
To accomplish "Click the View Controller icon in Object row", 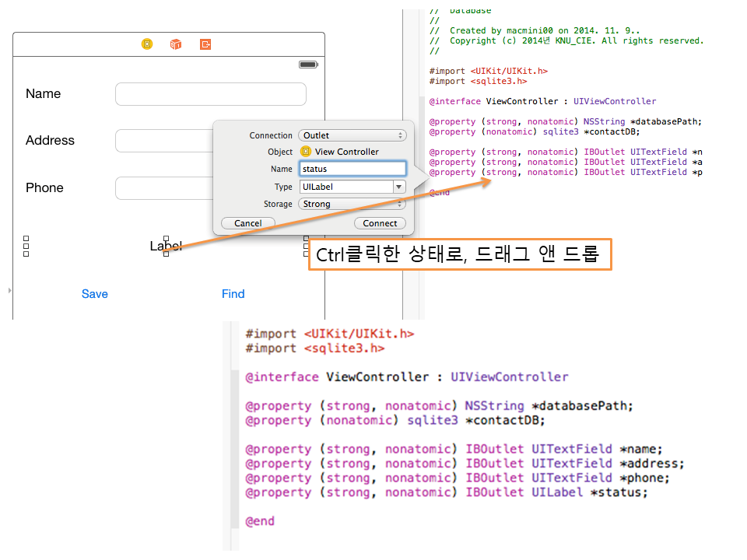I will tap(306, 152).
